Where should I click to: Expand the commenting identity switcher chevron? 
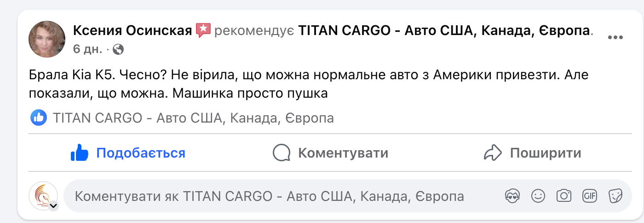(53, 206)
